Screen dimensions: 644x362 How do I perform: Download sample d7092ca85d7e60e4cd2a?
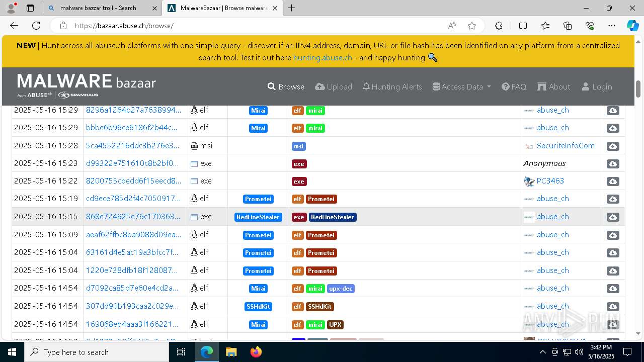pos(613,289)
